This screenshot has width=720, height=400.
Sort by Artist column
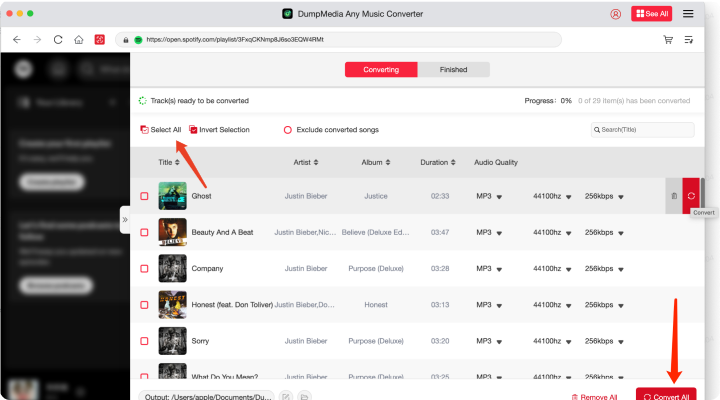pyautogui.click(x=306, y=162)
